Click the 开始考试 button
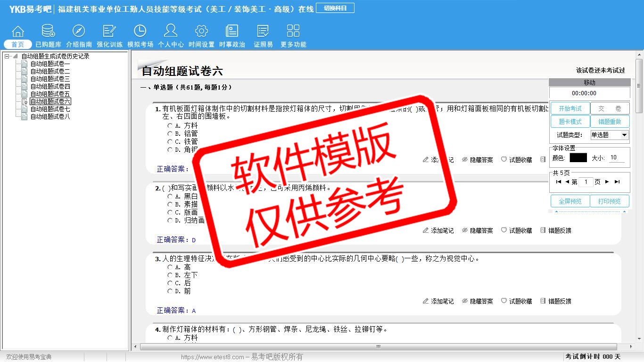Screen dimensions: 644x362 (x=570, y=108)
